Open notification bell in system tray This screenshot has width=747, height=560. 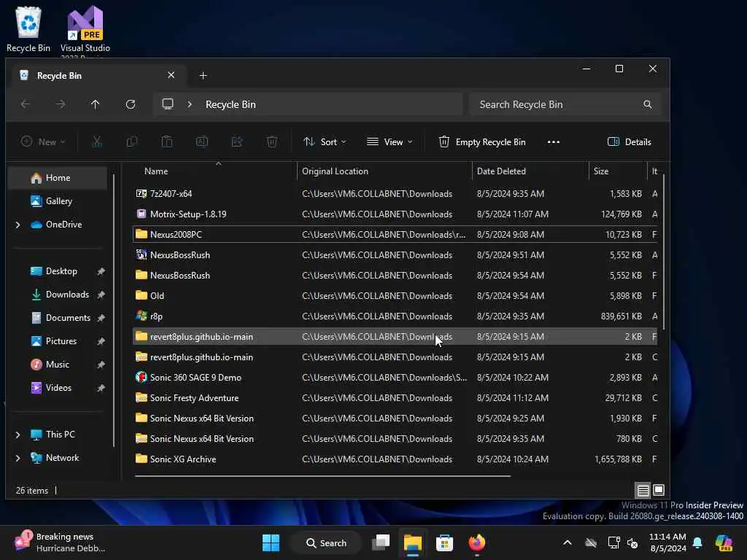(x=697, y=542)
